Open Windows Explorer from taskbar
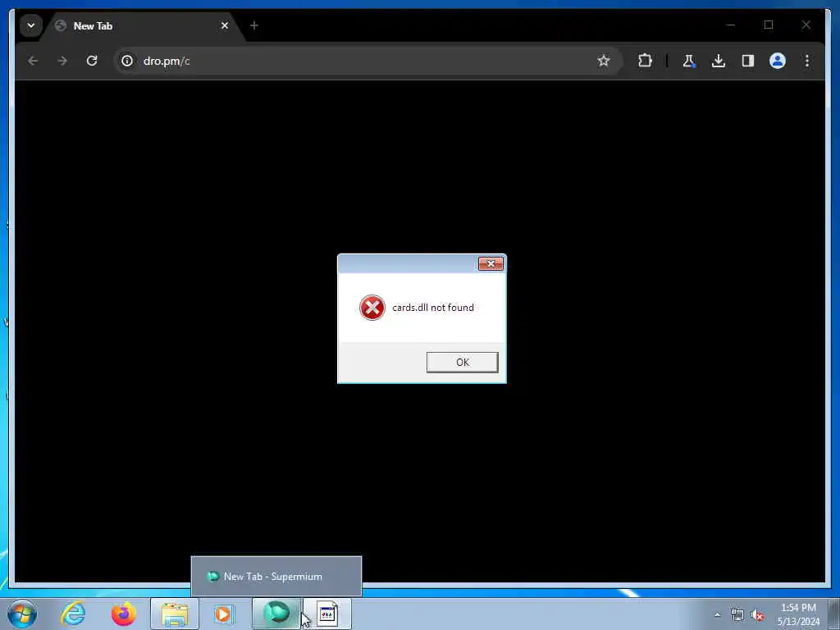 click(x=175, y=614)
